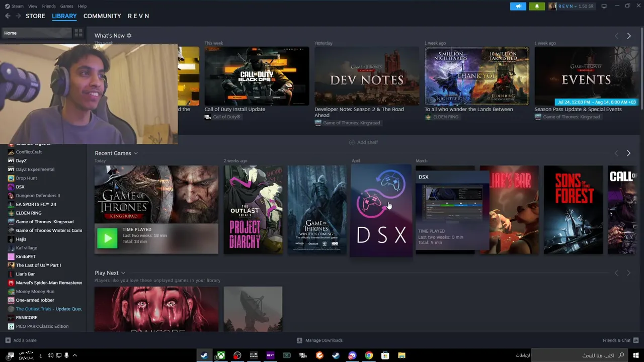644x362 pixels.
Task: Open the View menu
Action: 33,6
